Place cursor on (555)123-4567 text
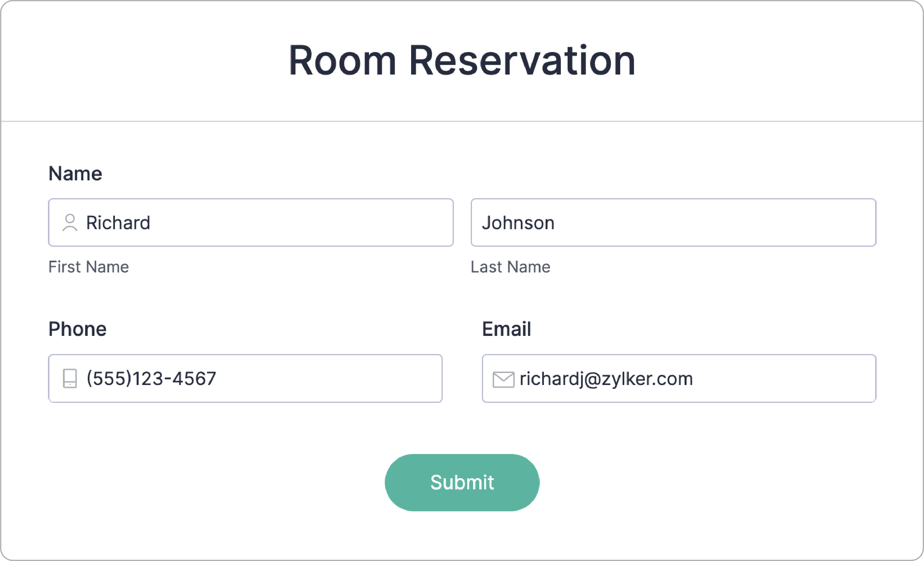Viewport: 924px width, 561px height. [151, 378]
